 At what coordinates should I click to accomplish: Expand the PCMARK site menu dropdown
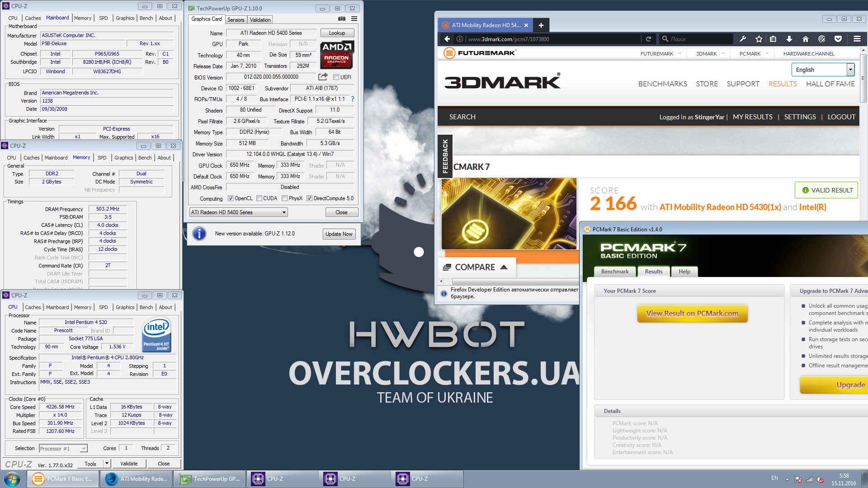(767, 53)
